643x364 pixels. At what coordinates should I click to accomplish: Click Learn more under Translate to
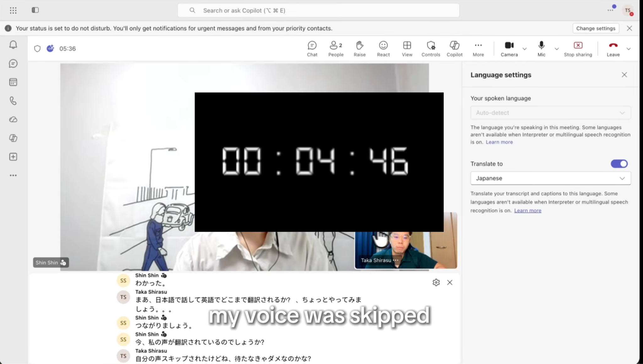(x=527, y=211)
